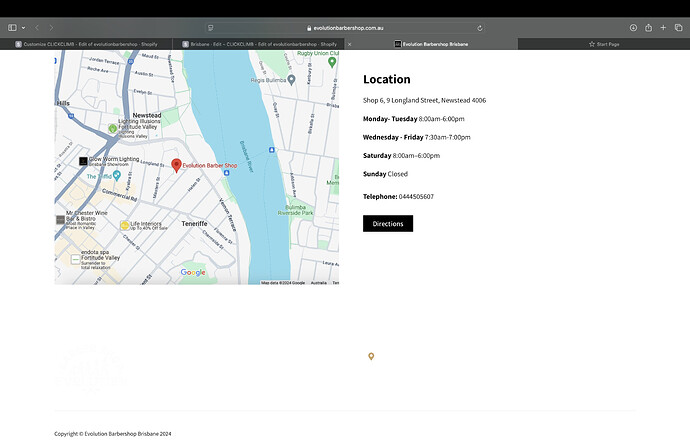Switch to the Start Page tab

(x=604, y=44)
